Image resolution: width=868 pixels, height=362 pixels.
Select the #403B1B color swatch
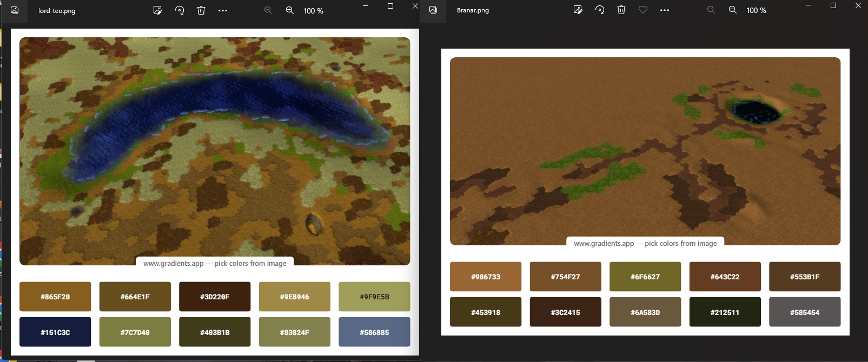click(215, 332)
